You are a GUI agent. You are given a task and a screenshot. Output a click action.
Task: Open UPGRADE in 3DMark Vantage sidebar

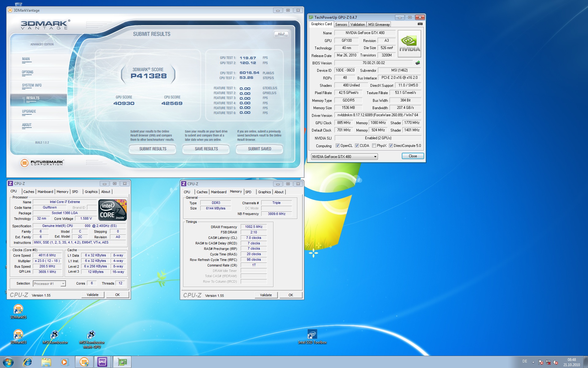[x=29, y=111]
